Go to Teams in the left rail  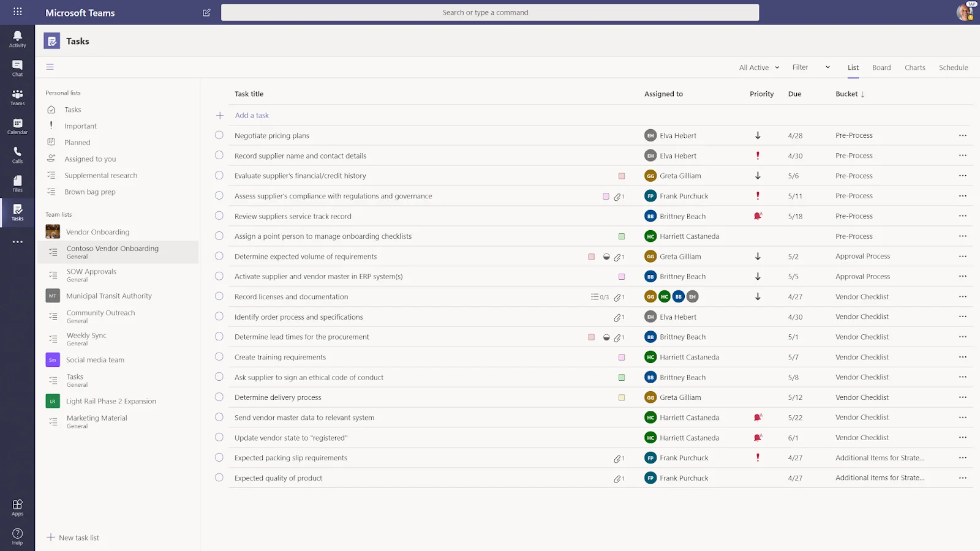point(17,97)
